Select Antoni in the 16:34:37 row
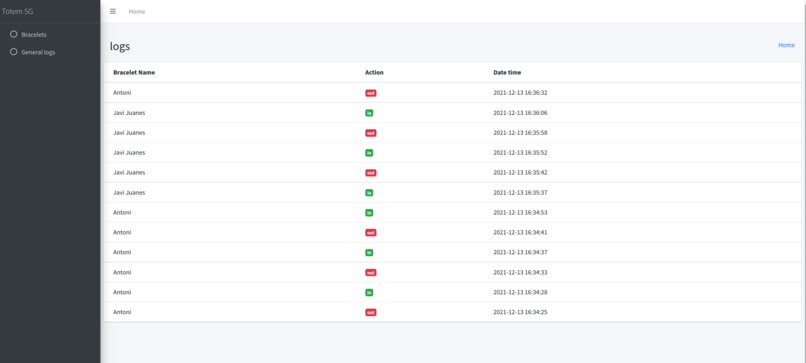Image resolution: width=806 pixels, height=363 pixels. (122, 252)
